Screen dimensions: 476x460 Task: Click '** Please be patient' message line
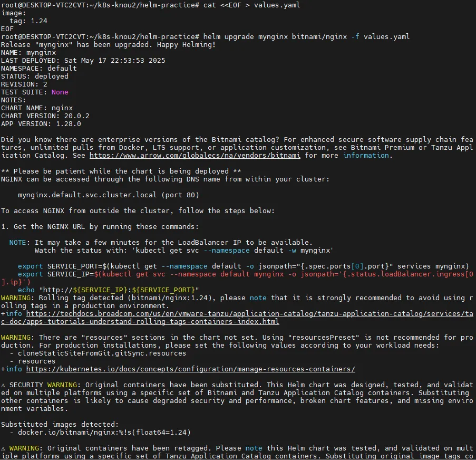pos(121,171)
